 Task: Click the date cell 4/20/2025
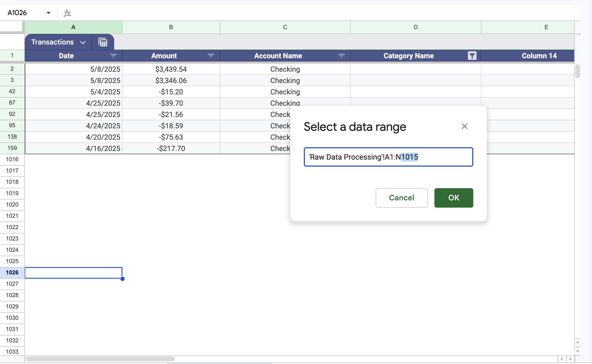pyautogui.click(x=73, y=137)
